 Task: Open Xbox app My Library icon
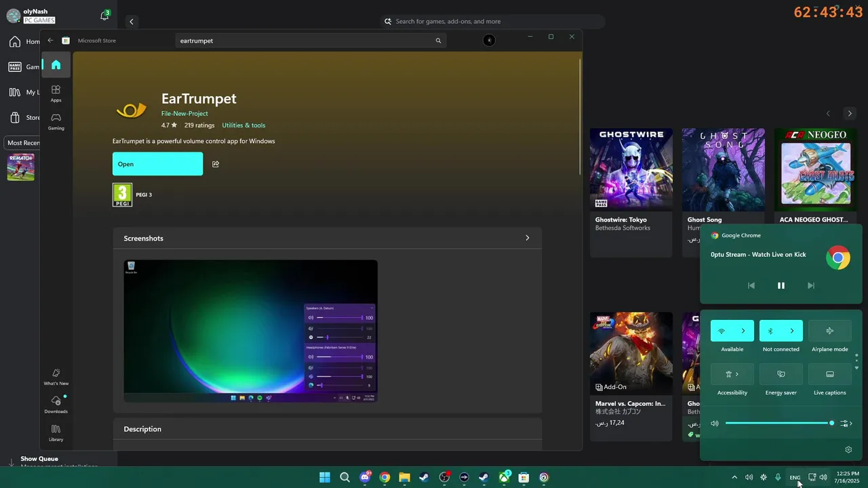coord(14,92)
